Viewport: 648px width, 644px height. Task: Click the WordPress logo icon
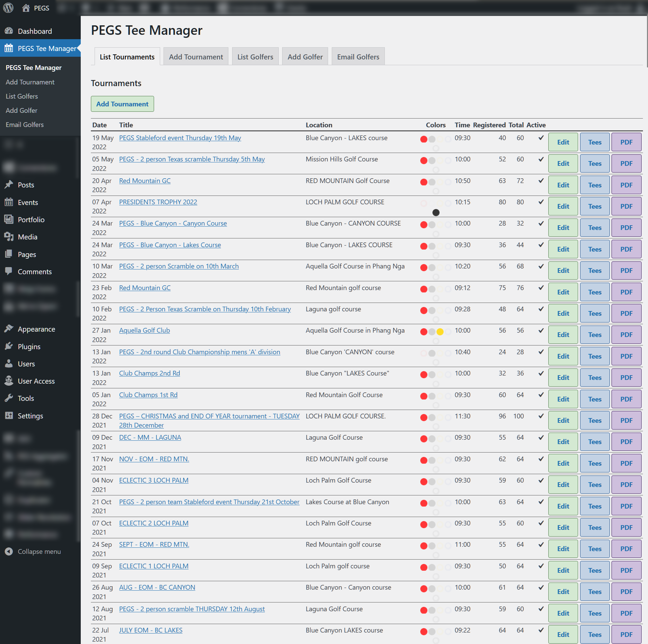[8, 8]
